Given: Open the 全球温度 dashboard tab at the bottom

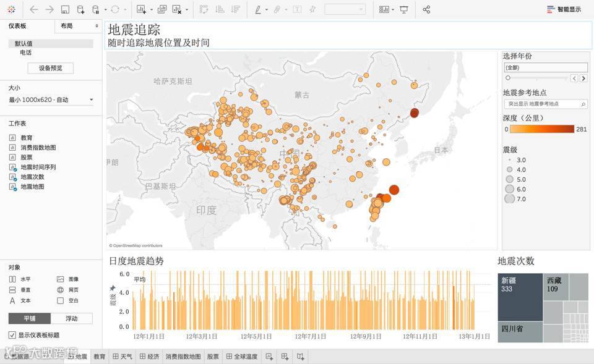Looking at the screenshot, I should 242,357.
